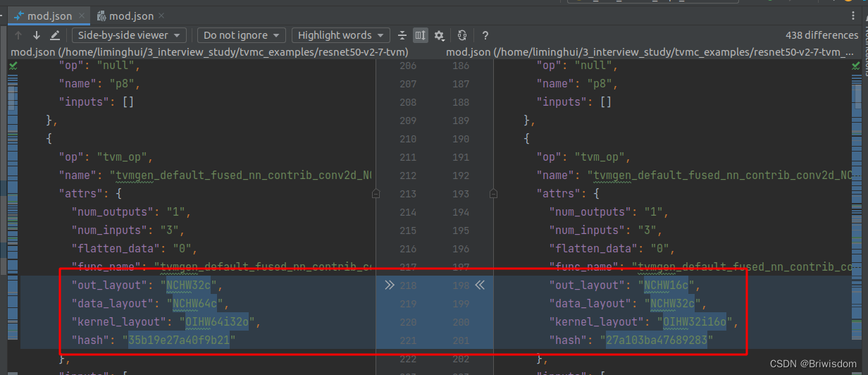This screenshot has width=868, height=375.
Task: Go to previous difference arrow
Action: (18, 35)
